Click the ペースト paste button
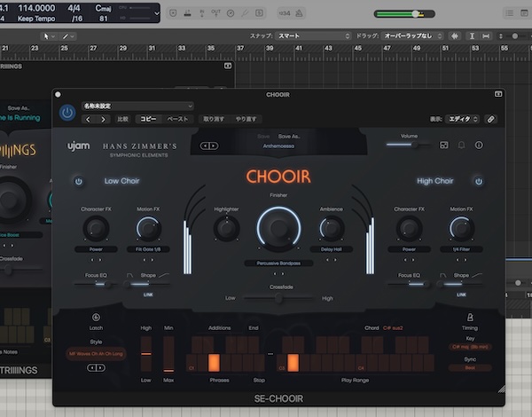The image size is (532, 417). 177,119
